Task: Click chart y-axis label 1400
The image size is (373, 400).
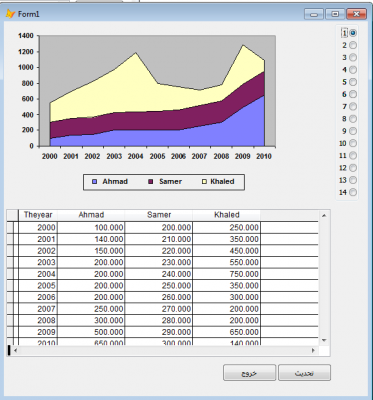Action: coord(26,36)
